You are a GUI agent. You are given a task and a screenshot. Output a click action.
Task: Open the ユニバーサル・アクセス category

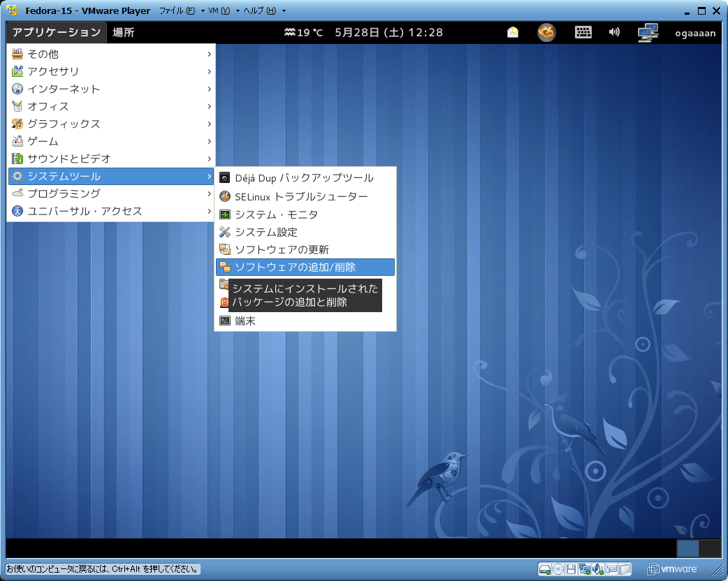[x=111, y=211]
